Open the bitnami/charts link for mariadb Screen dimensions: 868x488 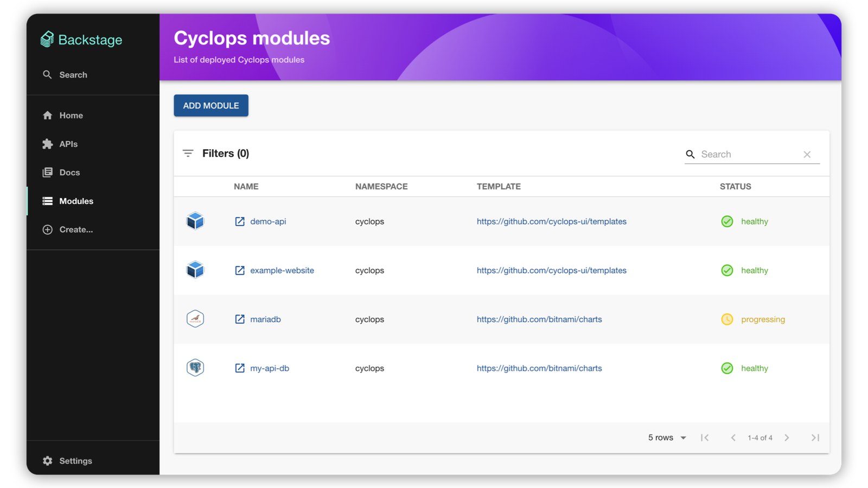(539, 319)
